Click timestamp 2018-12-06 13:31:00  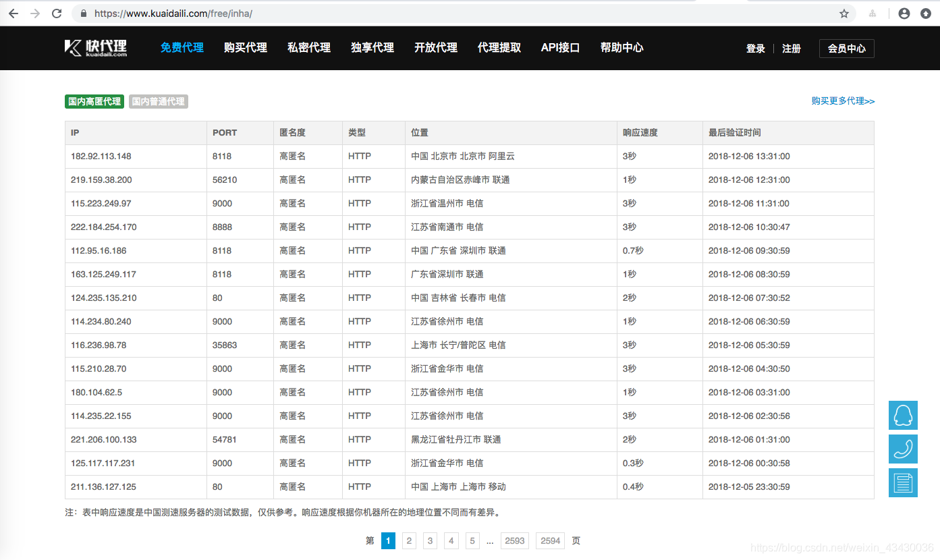[x=749, y=157]
